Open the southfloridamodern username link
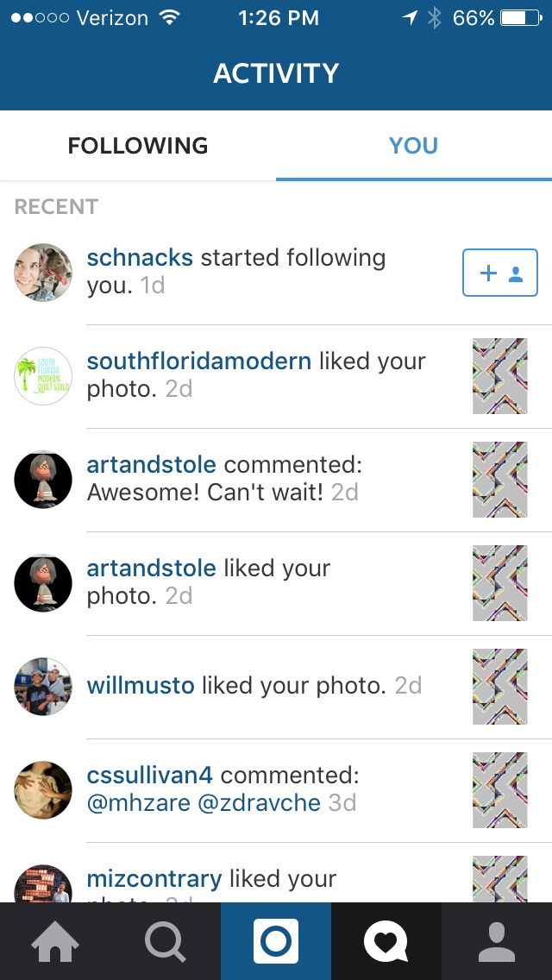This screenshot has height=980, width=552. click(x=198, y=361)
